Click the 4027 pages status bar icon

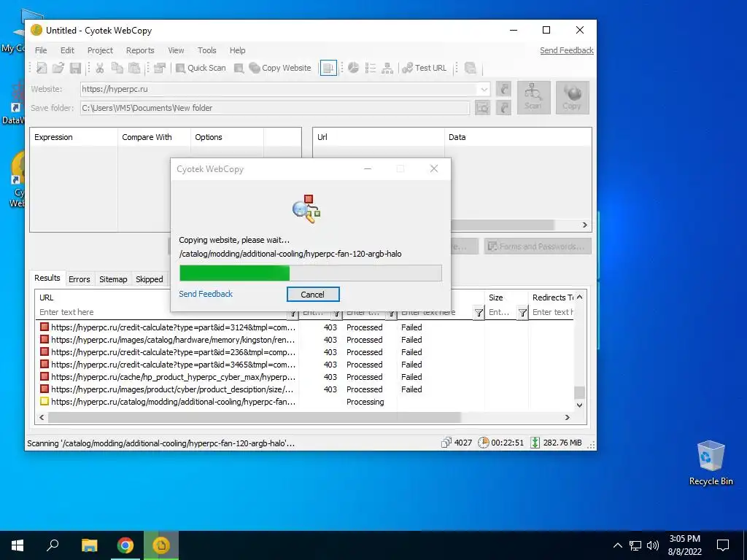click(x=446, y=443)
